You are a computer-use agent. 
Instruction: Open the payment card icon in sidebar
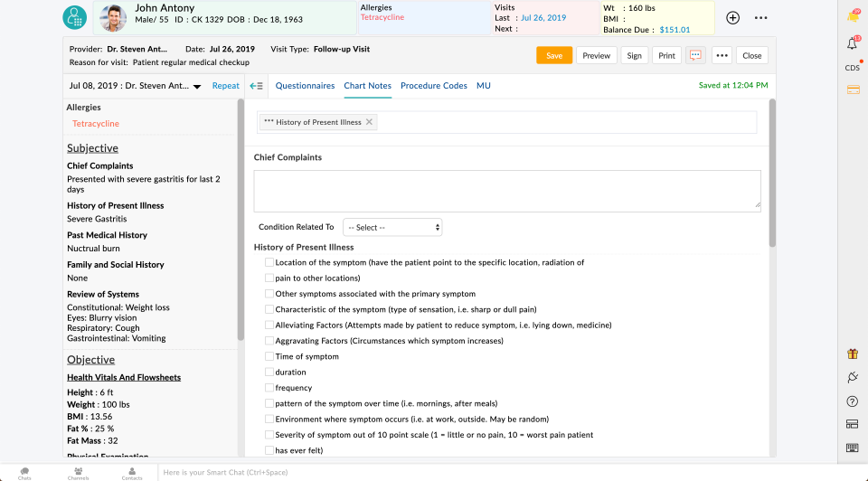point(852,90)
